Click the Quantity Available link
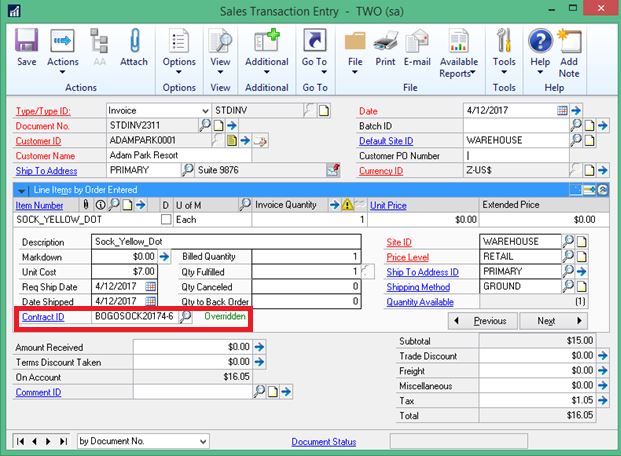Image resolution: width=621 pixels, height=456 pixels. 420,302
